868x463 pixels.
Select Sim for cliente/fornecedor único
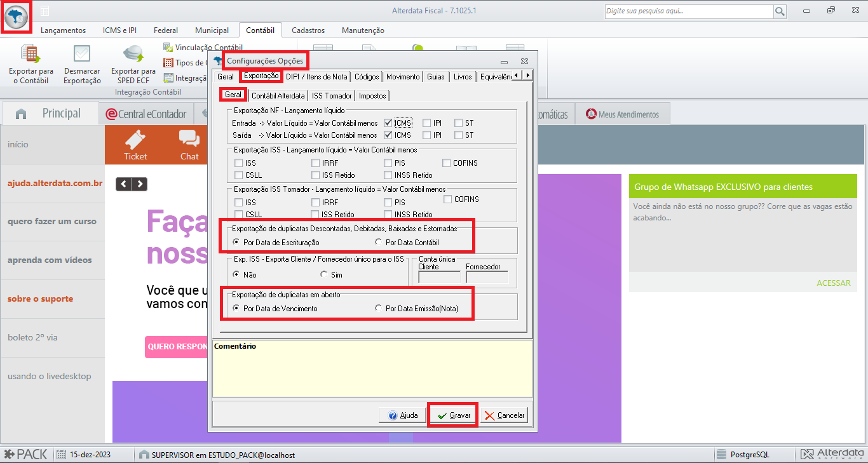(324, 275)
